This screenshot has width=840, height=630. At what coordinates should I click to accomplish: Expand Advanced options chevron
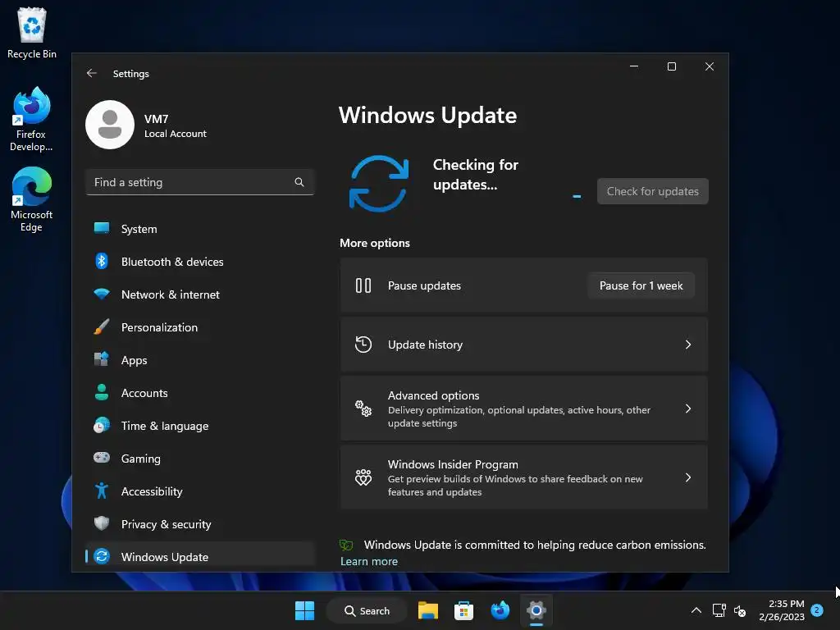click(688, 409)
